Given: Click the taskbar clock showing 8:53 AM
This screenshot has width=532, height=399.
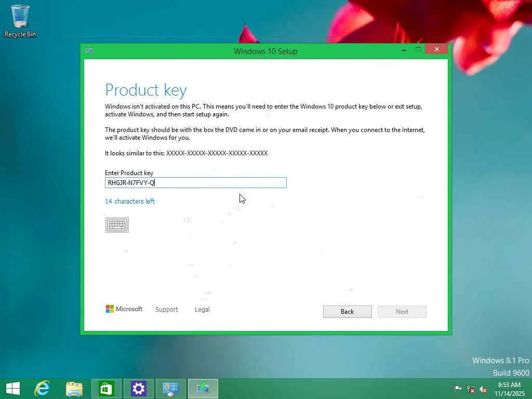Looking at the screenshot, I should click(509, 389).
